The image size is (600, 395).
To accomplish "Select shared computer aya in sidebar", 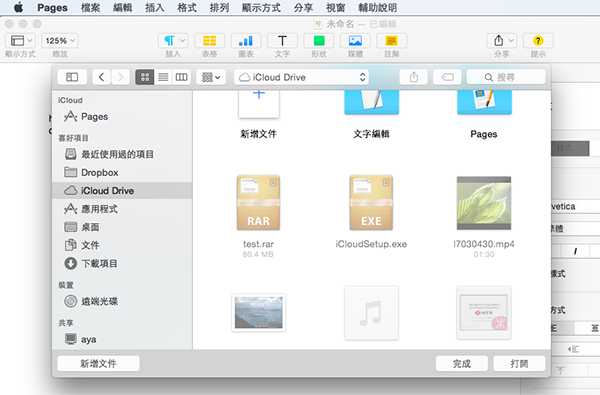I will pos(122,339).
